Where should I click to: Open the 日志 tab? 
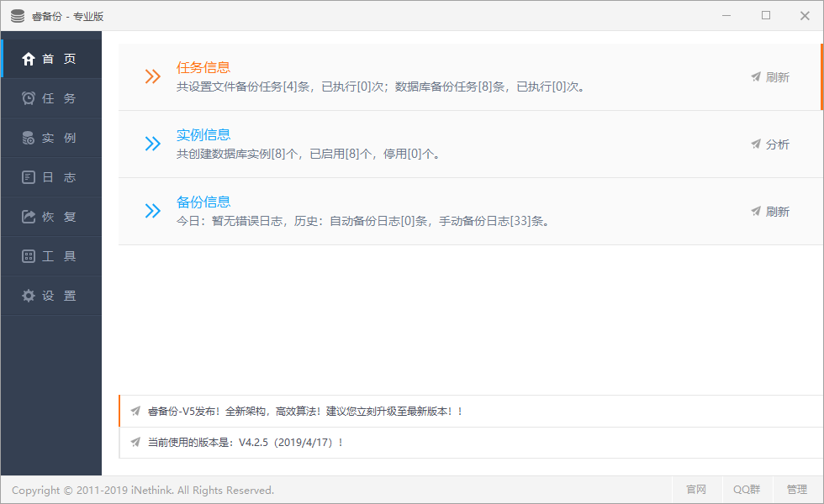(x=51, y=177)
